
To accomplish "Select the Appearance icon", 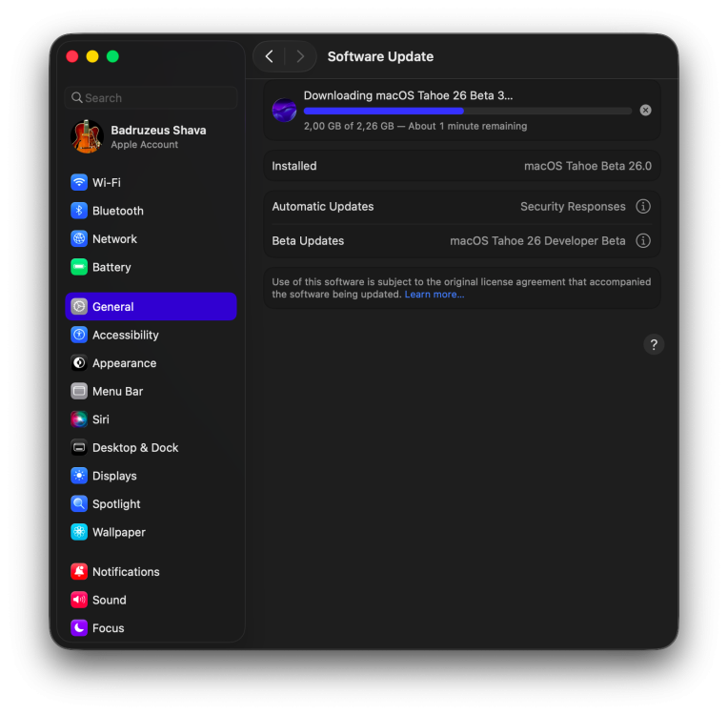I will pyautogui.click(x=79, y=363).
